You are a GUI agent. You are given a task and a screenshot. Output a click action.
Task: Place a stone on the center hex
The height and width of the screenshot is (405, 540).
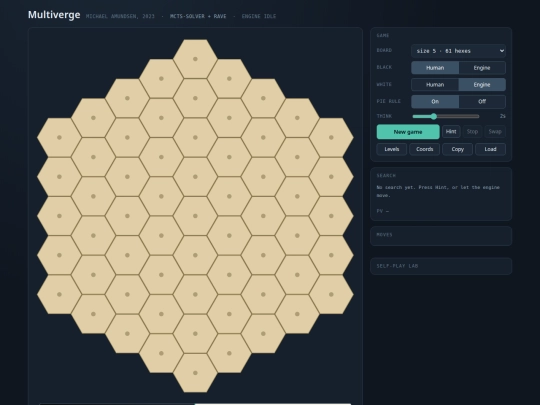(195, 216)
